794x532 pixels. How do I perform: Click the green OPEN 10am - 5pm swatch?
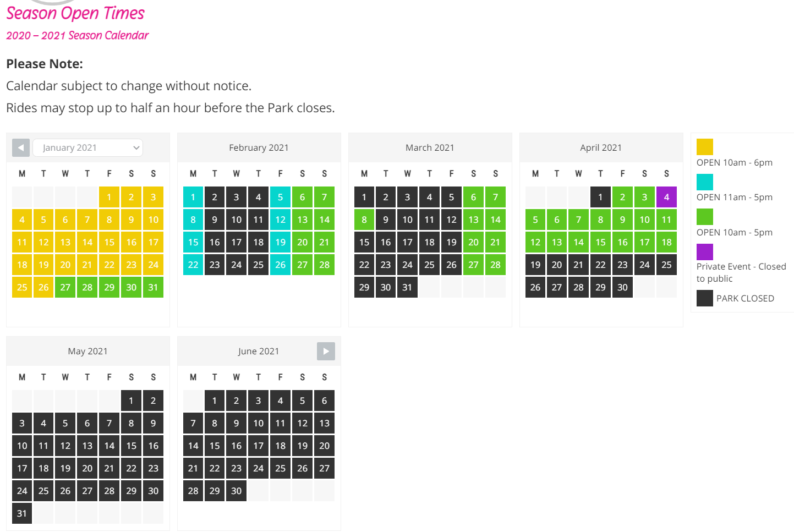[x=705, y=217]
